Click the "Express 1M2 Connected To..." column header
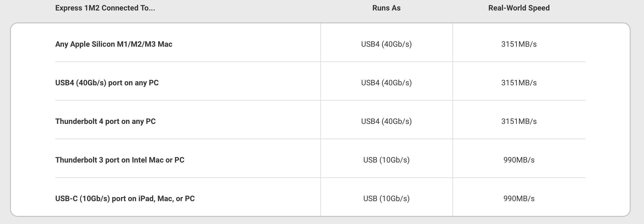This screenshot has height=224, width=644. (105, 8)
